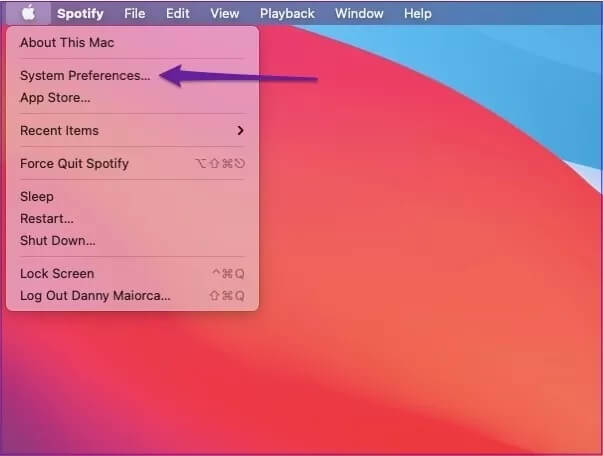Choose Restart… option
This screenshot has height=456, width=603.
[132, 218]
